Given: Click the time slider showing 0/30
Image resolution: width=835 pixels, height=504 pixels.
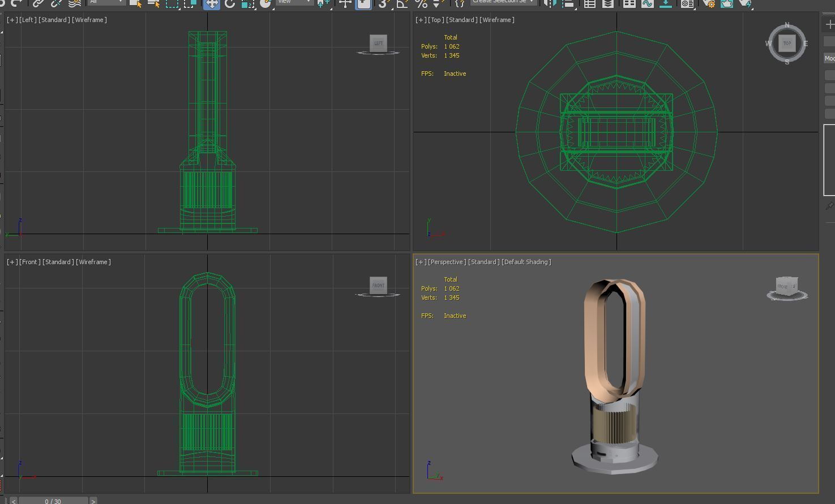Looking at the screenshot, I should (x=54, y=501).
